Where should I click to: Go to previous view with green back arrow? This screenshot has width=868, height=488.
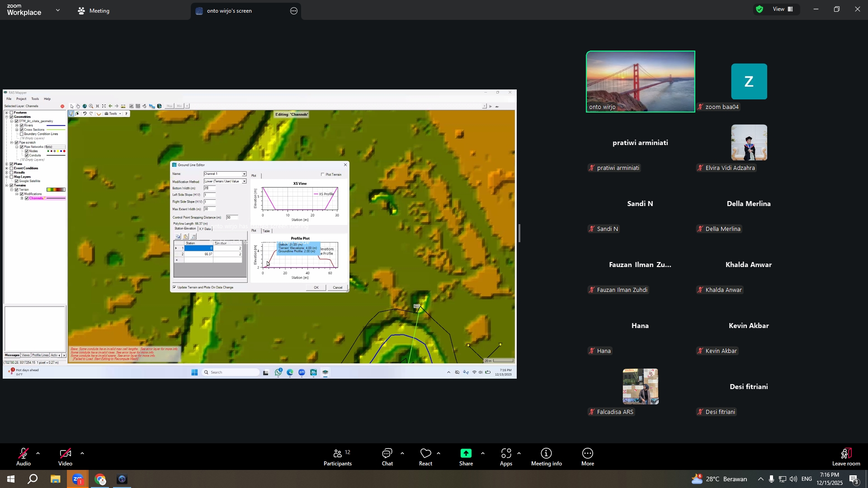[110, 106]
